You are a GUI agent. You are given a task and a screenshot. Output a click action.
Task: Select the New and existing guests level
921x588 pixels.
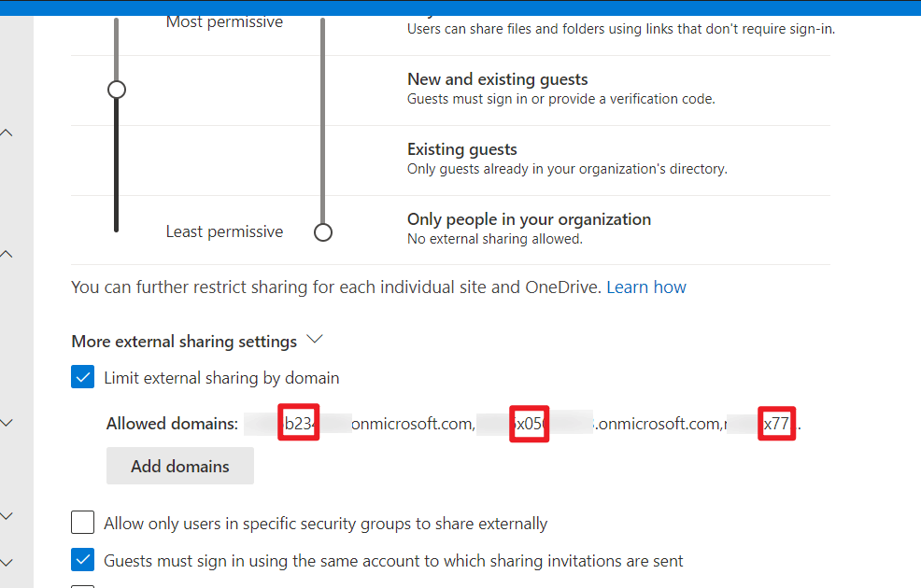(498, 79)
